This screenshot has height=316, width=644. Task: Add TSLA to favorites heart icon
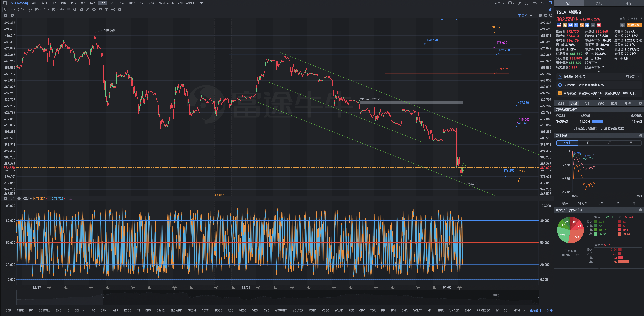[x=599, y=25]
